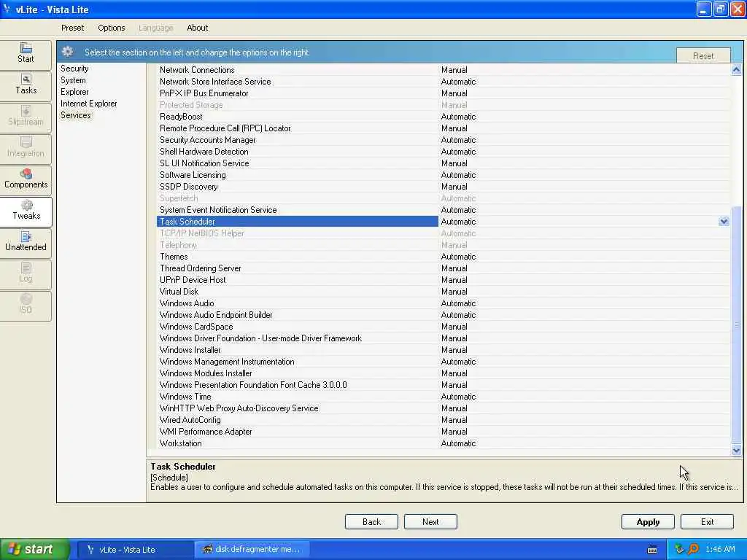Select the SSDP Discovery row

(443, 187)
